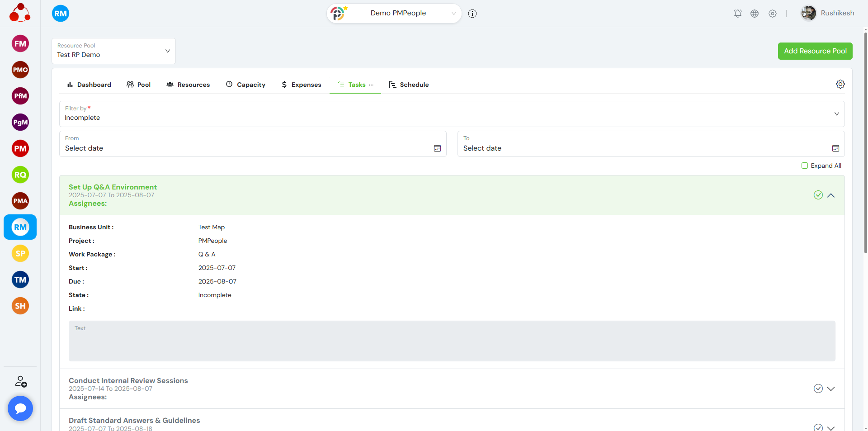Click Add Resource Pool button

[815, 51]
